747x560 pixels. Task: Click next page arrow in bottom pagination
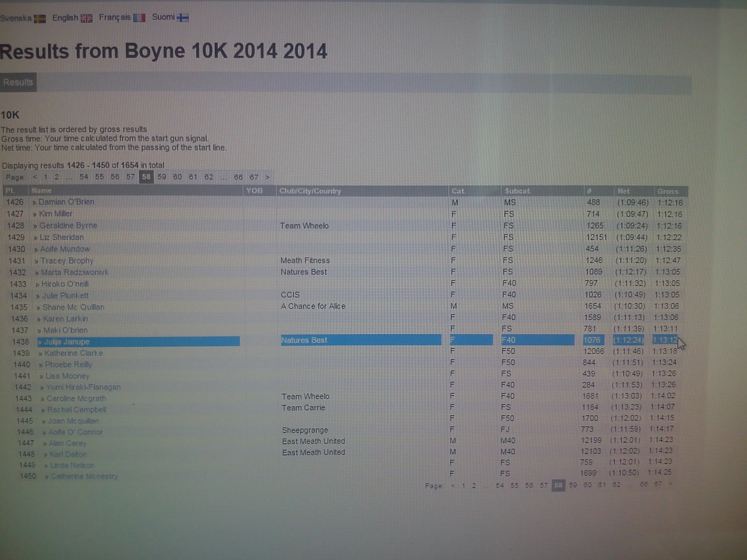coord(670,484)
